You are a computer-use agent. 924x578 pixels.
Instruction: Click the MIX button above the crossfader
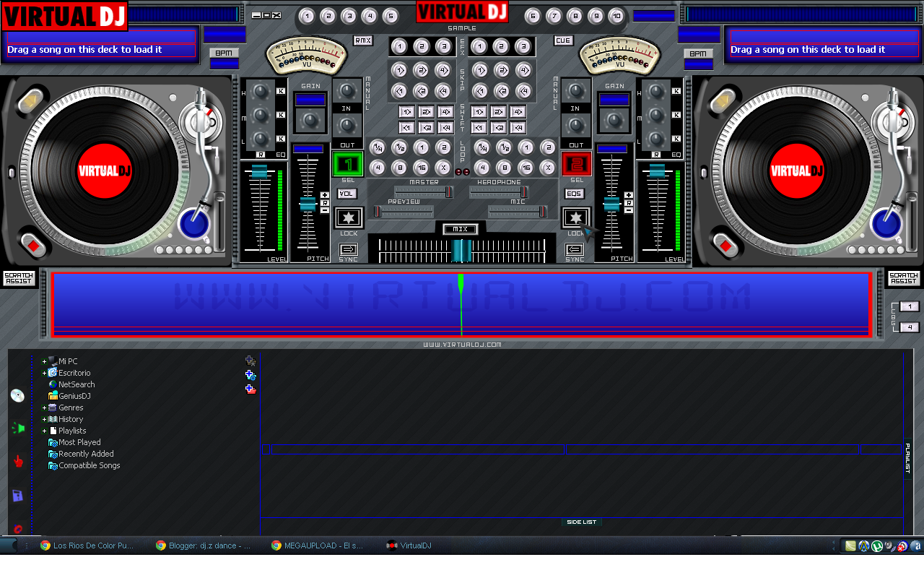461,229
